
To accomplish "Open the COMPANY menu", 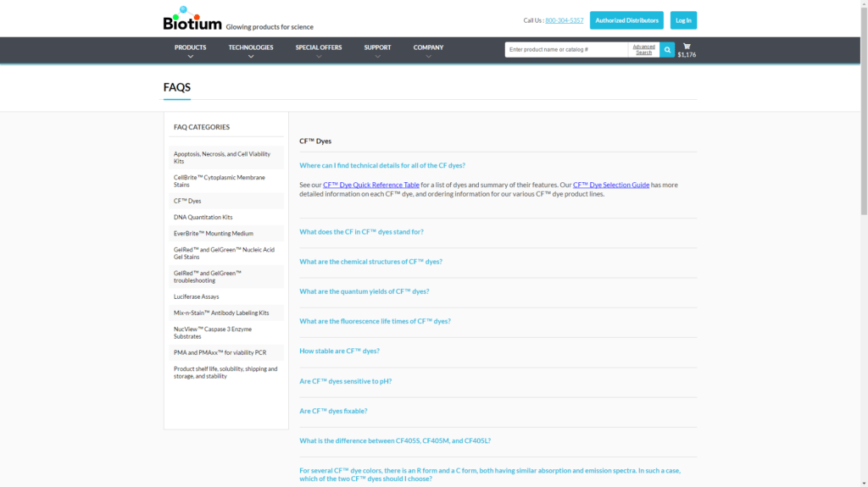I will tap(428, 47).
